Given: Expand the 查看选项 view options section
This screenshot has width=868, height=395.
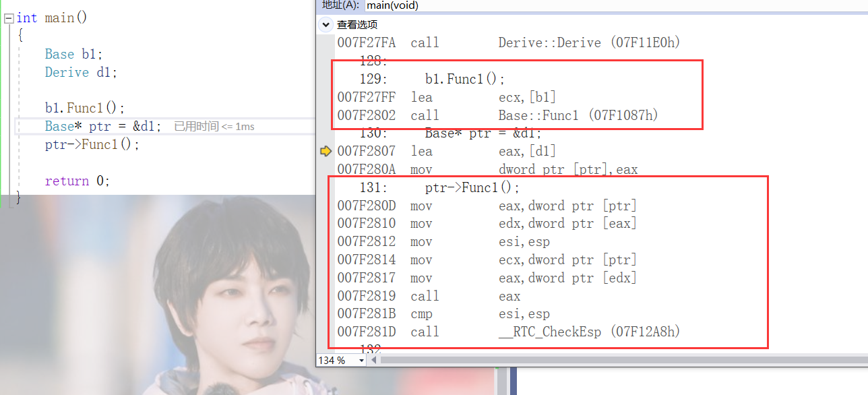Looking at the screenshot, I should click(326, 24).
